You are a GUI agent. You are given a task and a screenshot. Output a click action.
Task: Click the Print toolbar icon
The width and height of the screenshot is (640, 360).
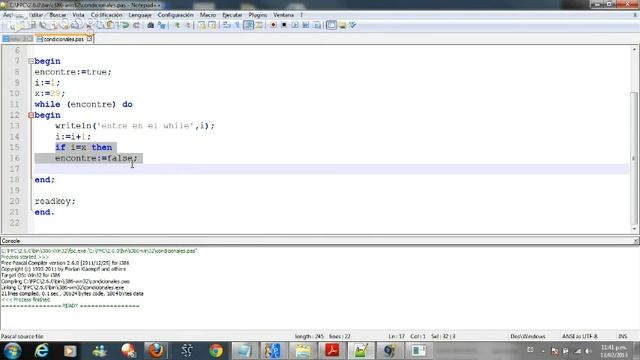point(75,25)
